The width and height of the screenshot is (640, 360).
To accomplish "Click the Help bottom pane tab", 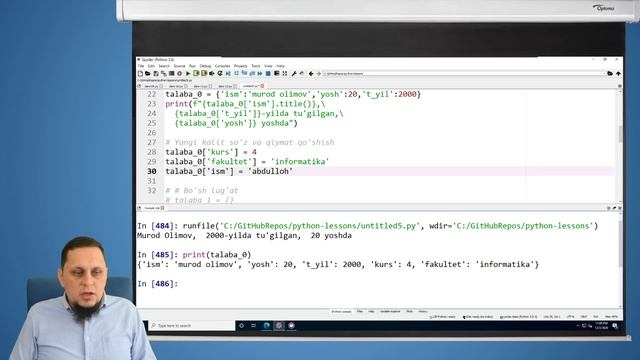I will click(371, 311).
